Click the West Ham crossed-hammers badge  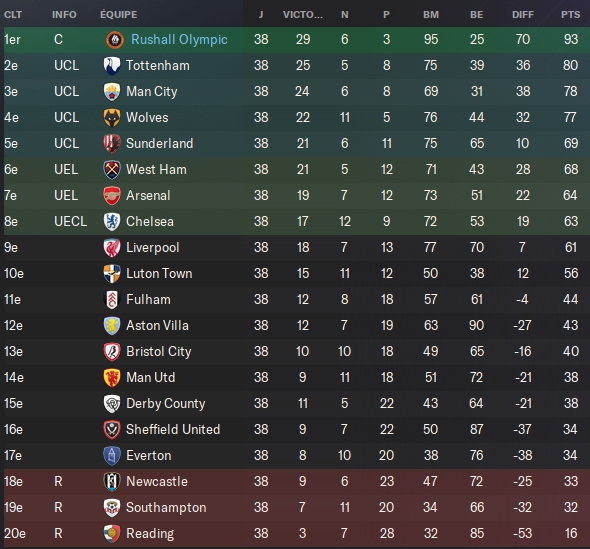(112, 169)
